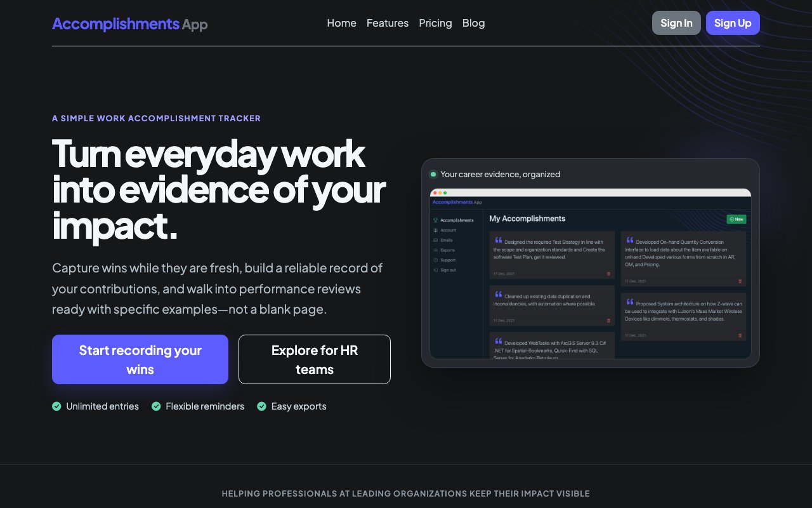Click the 'Capture wins while they are fresh' paragraph
The image size is (812, 508).
[x=218, y=289]
